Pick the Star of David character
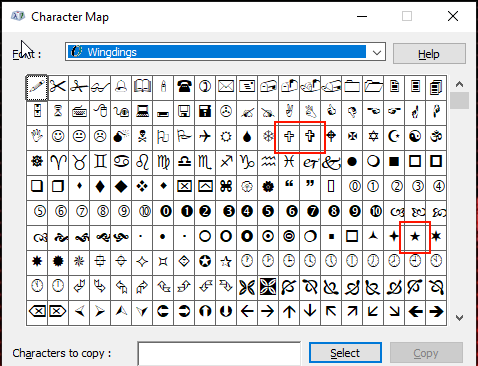Image resolution: width=478 pixels, height=366 pixels. point(373,136)
